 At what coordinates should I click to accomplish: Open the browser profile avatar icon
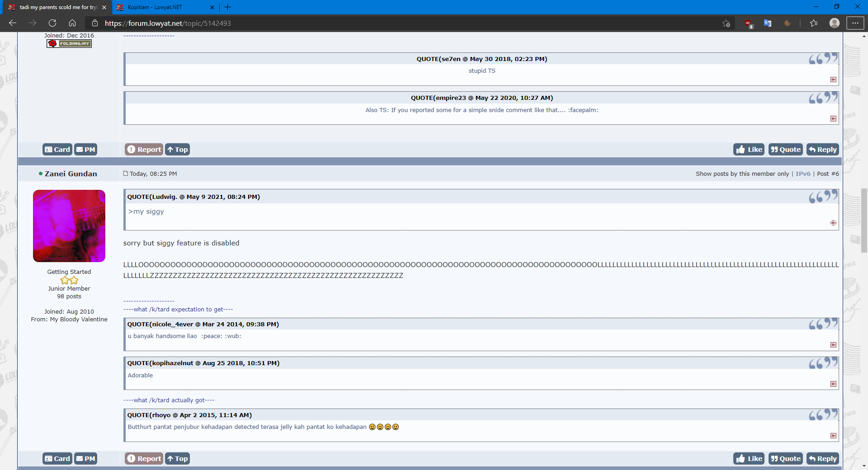(834, 23)
